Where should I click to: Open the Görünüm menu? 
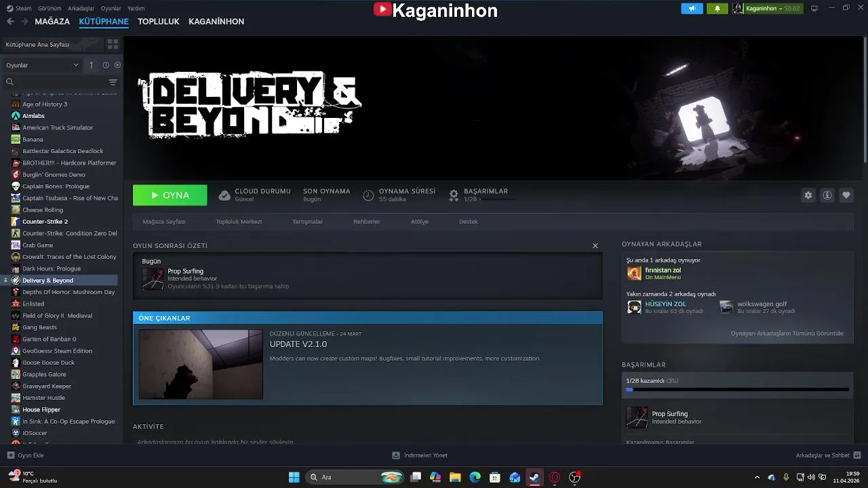coord(50,8)
